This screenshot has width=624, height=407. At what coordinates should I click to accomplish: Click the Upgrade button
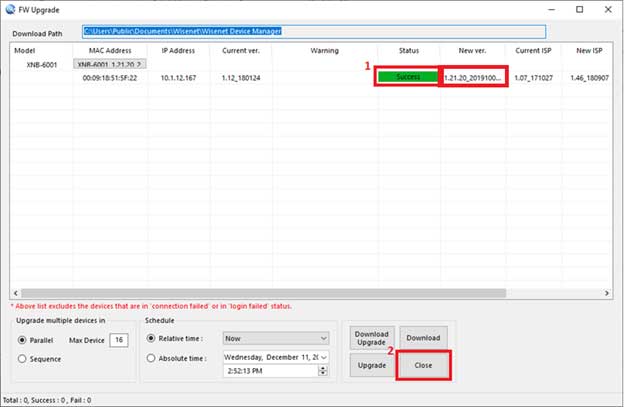tap(368, 367)
